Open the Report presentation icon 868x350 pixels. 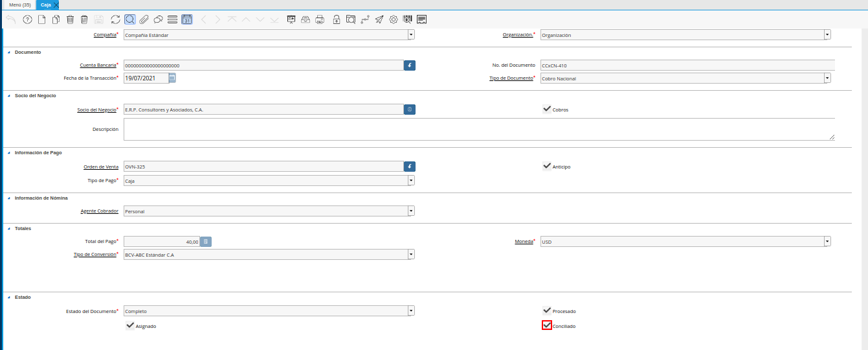[x=291, y=19]
